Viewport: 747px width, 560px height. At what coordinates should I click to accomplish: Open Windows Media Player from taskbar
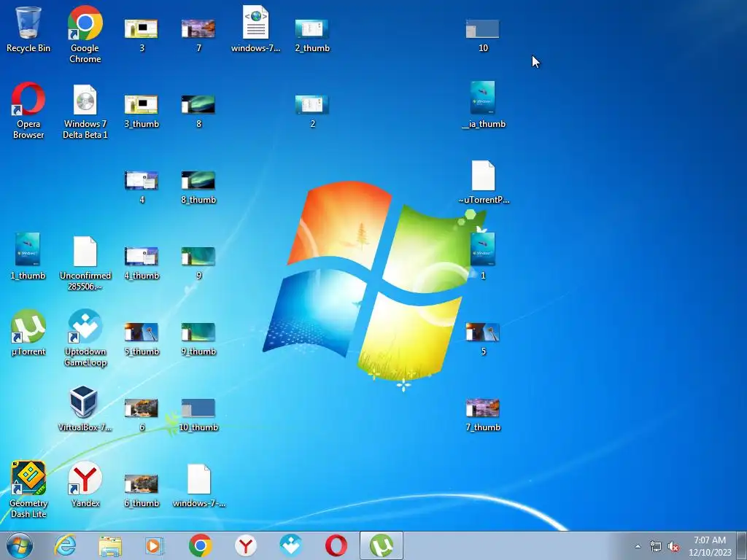click(154, 545)
